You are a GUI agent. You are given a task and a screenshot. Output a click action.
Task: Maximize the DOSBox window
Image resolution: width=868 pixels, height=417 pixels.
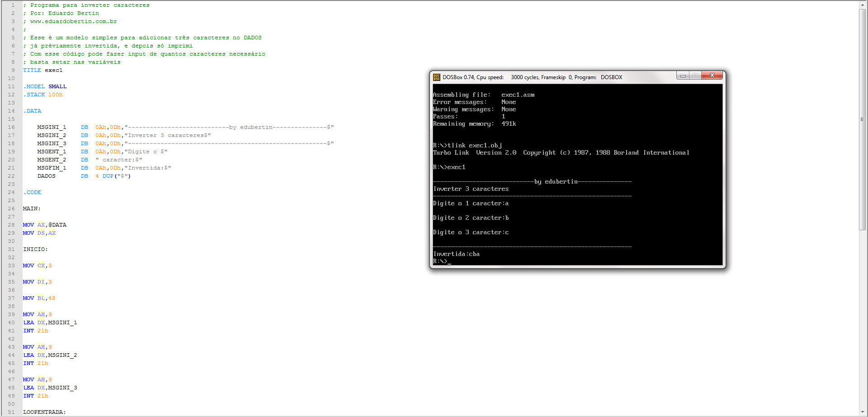tap(695, 76)
